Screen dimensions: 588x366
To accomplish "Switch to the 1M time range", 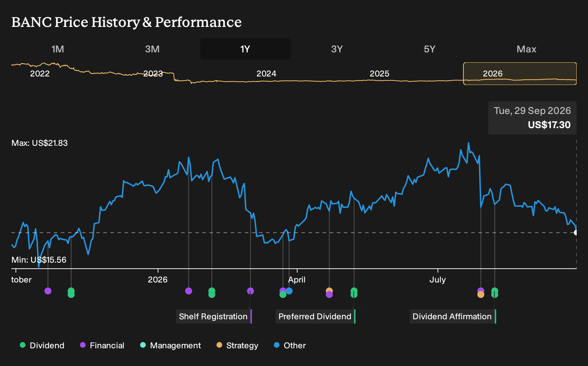I will coord(58,49).
